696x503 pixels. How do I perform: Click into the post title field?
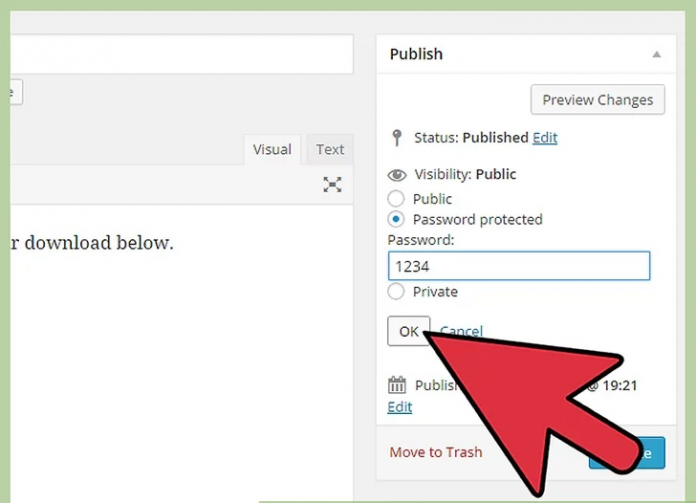point(180,54)
